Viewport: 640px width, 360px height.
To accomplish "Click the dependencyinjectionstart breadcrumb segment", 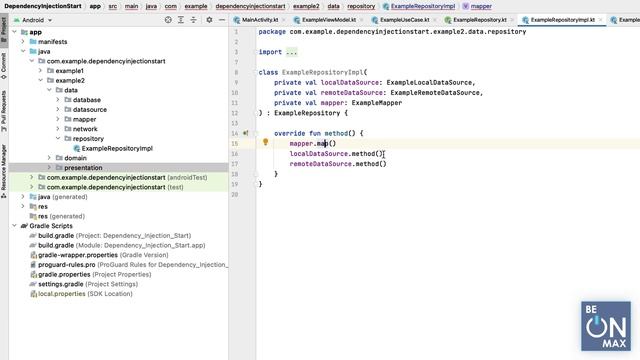I will tap(250, 6).
